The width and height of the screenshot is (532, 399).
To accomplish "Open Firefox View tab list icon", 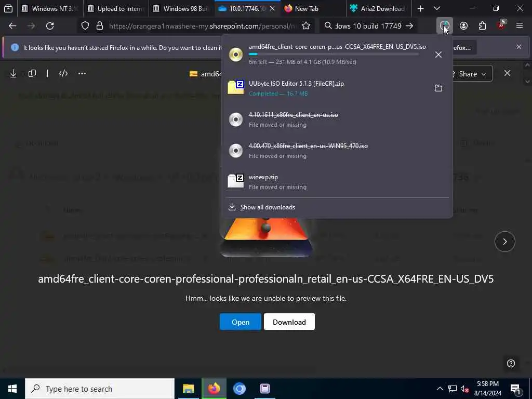I will point(8,8).
